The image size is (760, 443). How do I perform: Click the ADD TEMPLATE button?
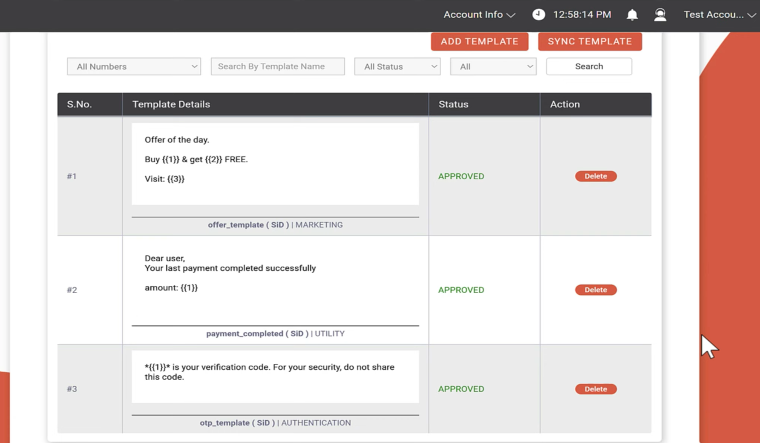tap(479, 41)
